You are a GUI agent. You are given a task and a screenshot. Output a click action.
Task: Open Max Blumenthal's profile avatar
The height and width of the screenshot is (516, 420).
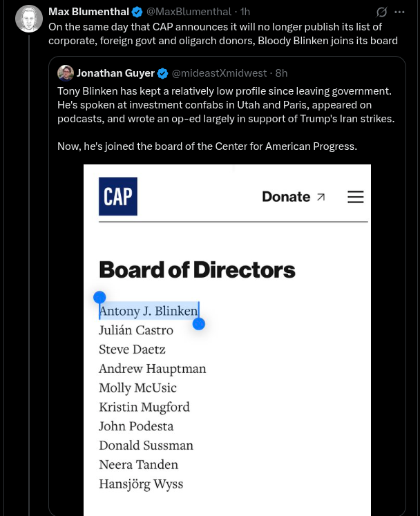pyautogui.click(x=29, y=19)
